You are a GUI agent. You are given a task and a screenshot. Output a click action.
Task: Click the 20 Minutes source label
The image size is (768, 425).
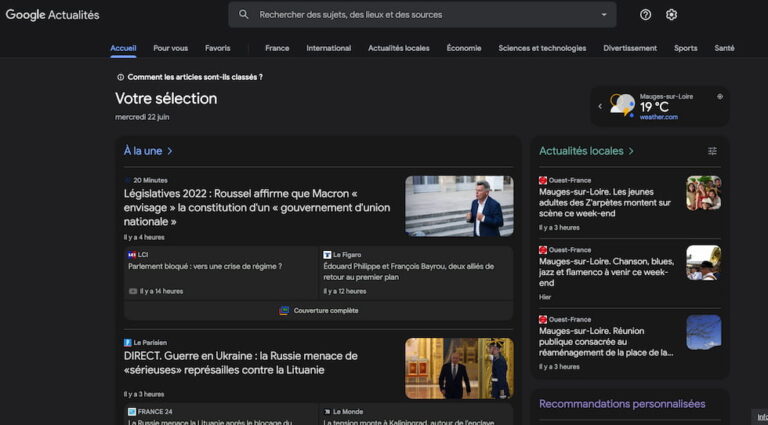[150, 180]
